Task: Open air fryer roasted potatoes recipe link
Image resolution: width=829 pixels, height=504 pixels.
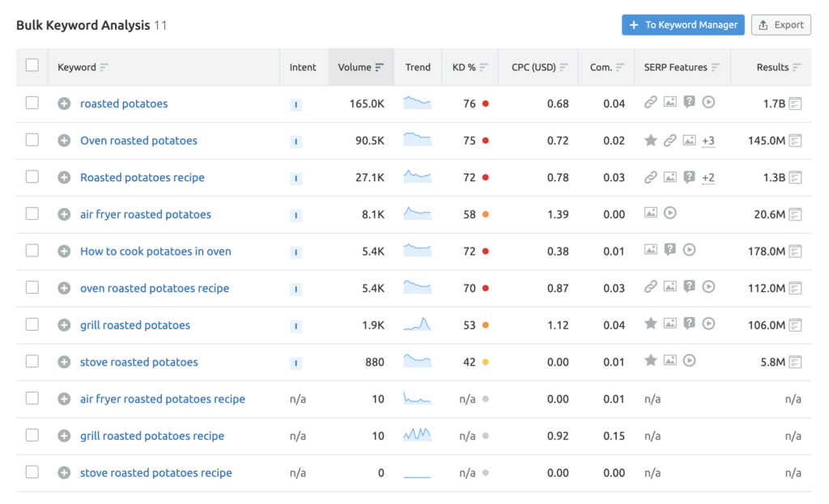Action: click(x=162, y=399)
